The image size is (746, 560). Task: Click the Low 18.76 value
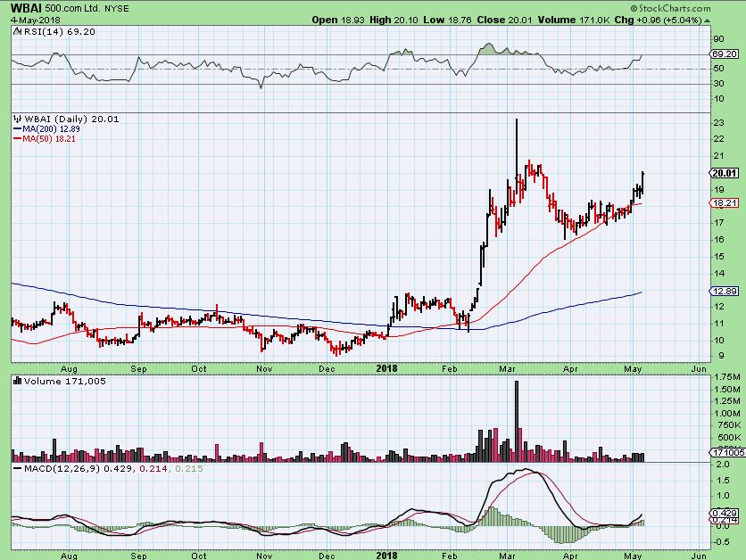(x=448, y=20)
